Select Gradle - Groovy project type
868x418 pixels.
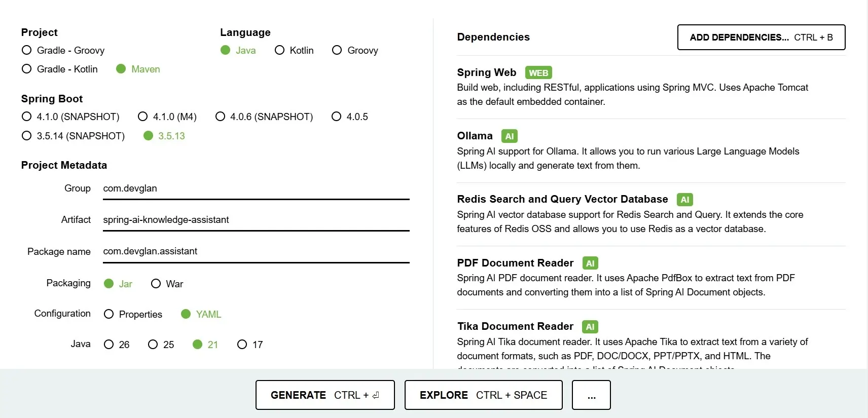27,50
